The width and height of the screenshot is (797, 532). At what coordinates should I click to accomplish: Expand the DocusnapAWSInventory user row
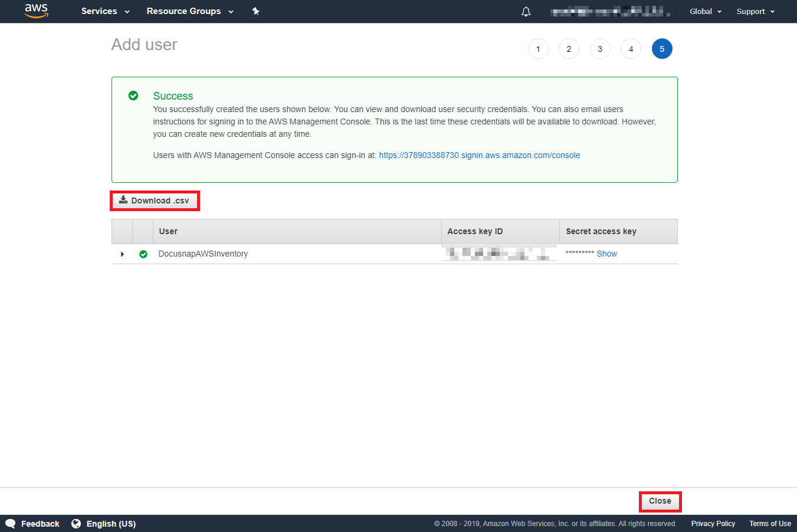[x=122, y=254]
